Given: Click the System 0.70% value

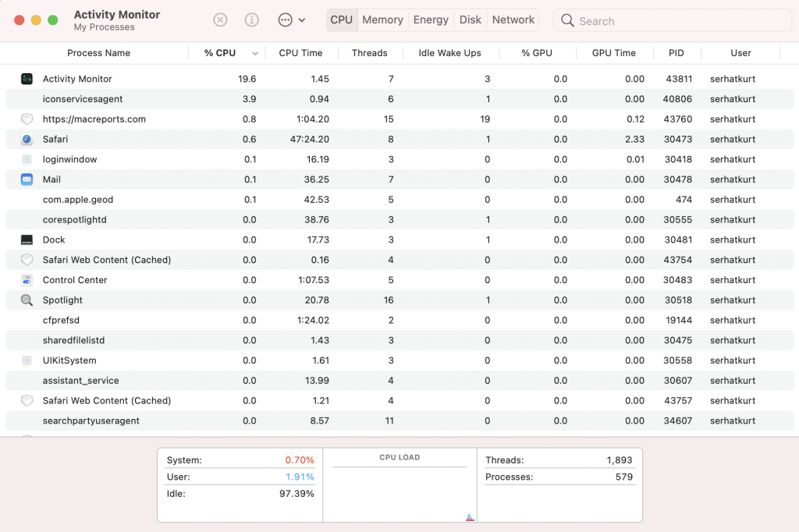Looking at the screenshot, I should pos(299,460).
